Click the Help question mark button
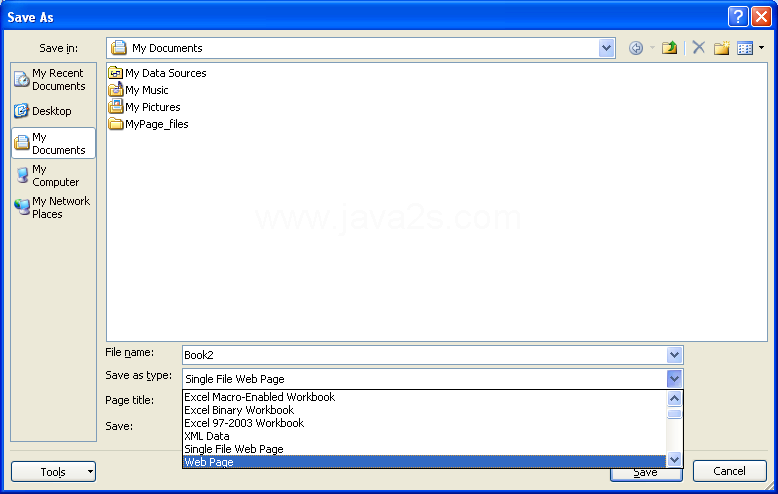 [738, 17]
